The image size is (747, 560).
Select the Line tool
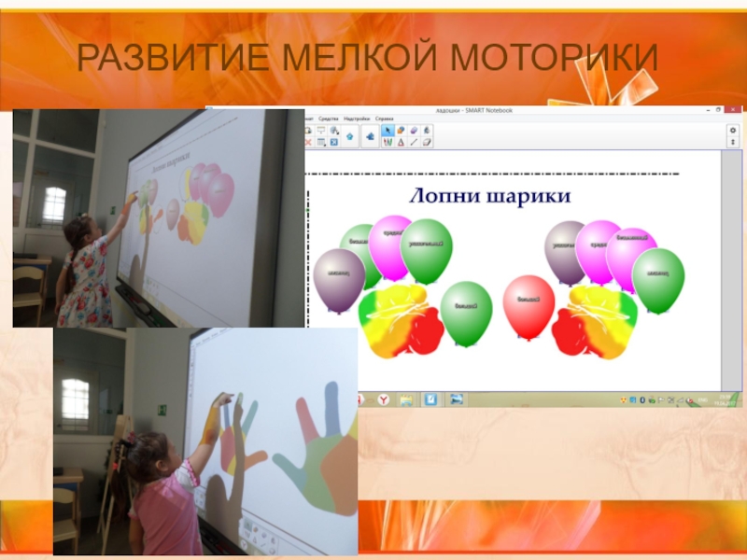point(414,142)
